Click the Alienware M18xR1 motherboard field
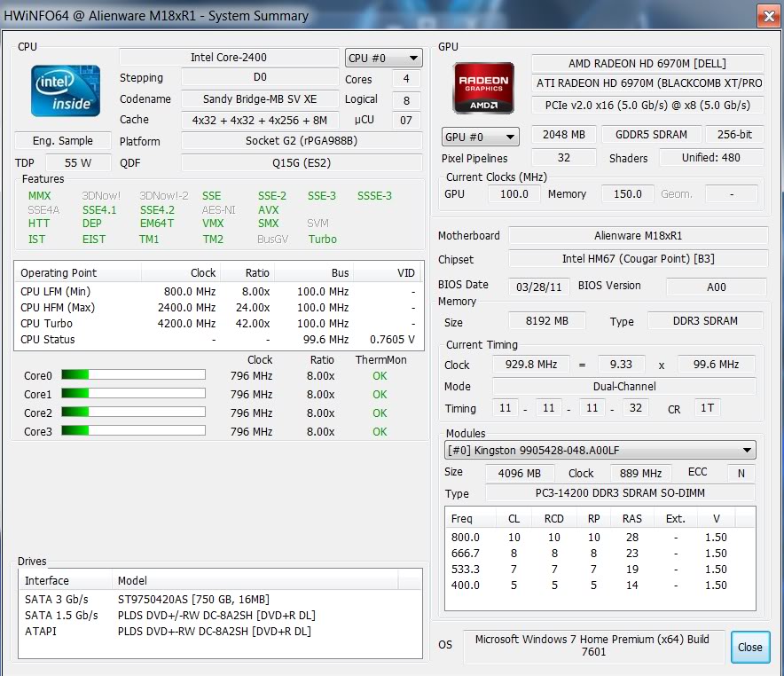784x676 pixels. point(638,235)
